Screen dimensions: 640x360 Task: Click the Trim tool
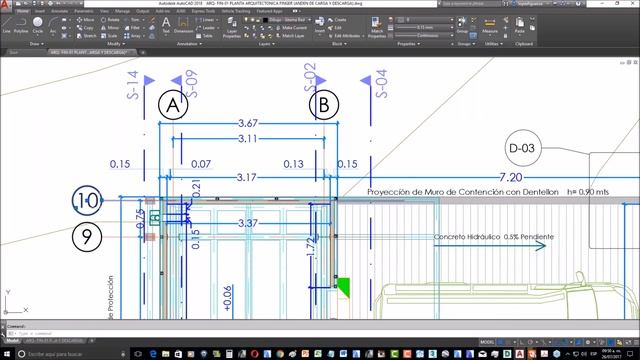pos(132,20)
